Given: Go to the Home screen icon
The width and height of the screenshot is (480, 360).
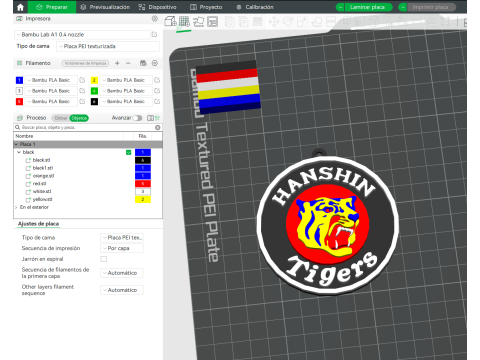Looking at the screenshot, I should pos(20,7).
